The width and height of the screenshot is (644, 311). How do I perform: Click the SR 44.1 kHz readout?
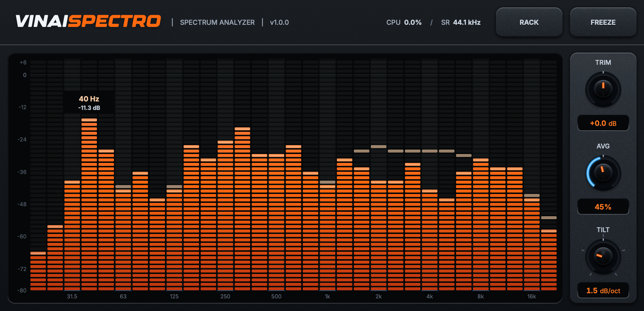pos(461,22)
